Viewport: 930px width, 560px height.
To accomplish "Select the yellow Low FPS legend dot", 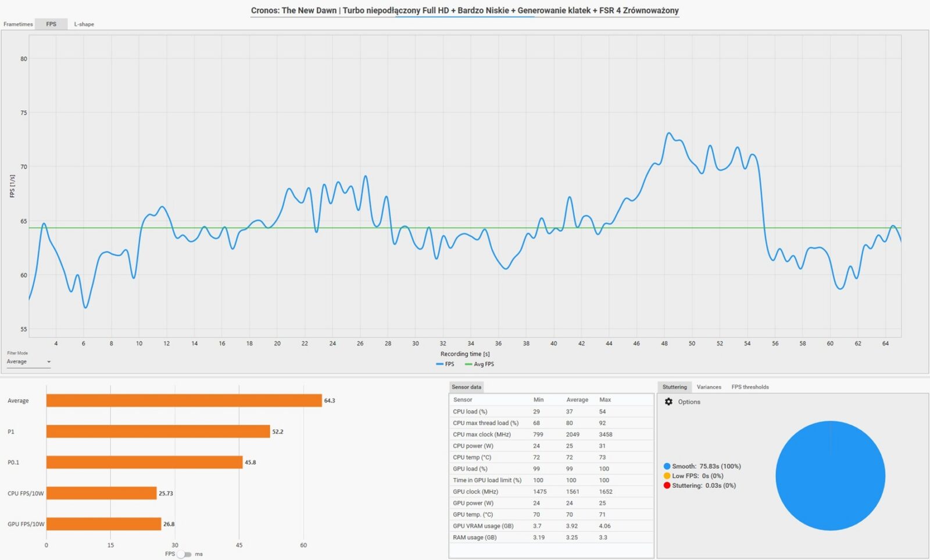I will tap(667, 476).
